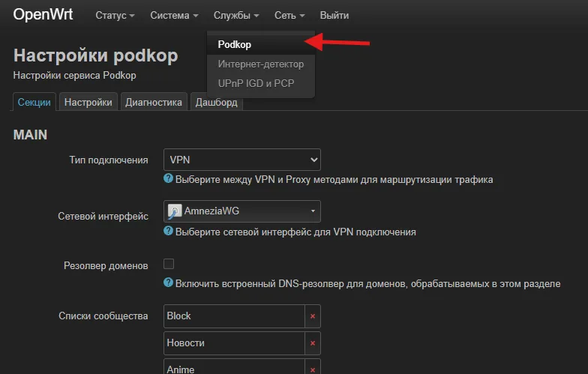The height and width of the screenshot is (374, 588).
Task: Open UPnP IGD и PCP menu entry
Action: pos(261,83)
